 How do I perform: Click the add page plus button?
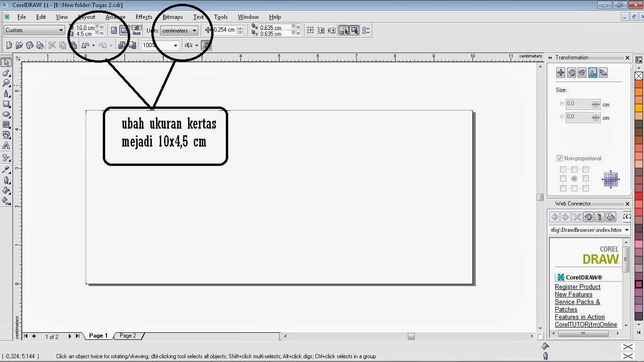click(34, 336)
